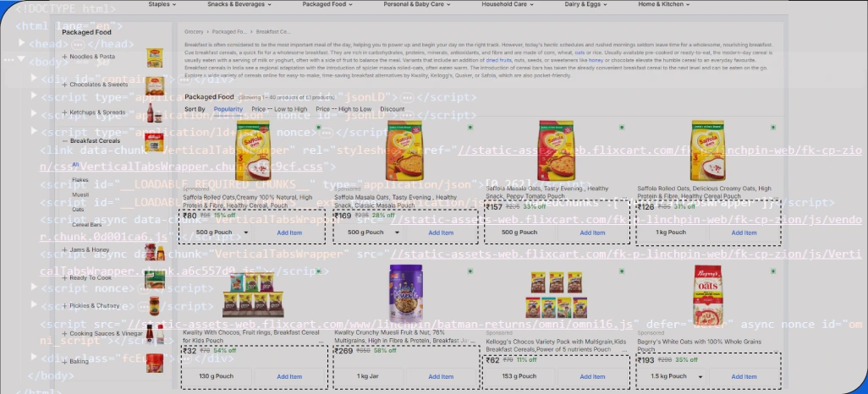Select the Flakes subcategory
Image resolution: width=868 pixels, height=394 pixels.
point(80,180)
